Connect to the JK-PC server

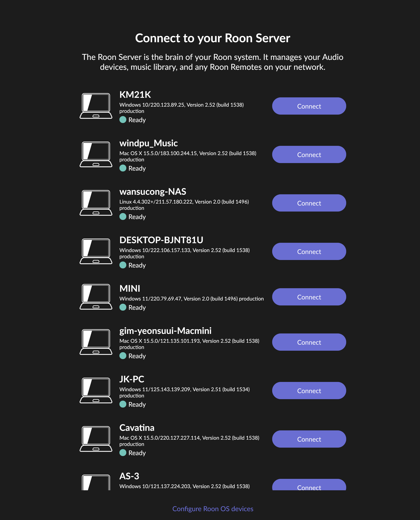309,391
